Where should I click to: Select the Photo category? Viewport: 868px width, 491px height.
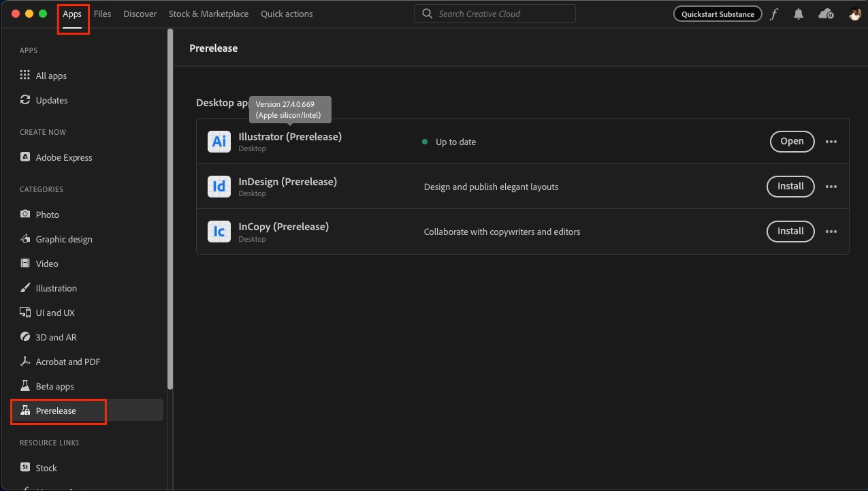point(47,215)
